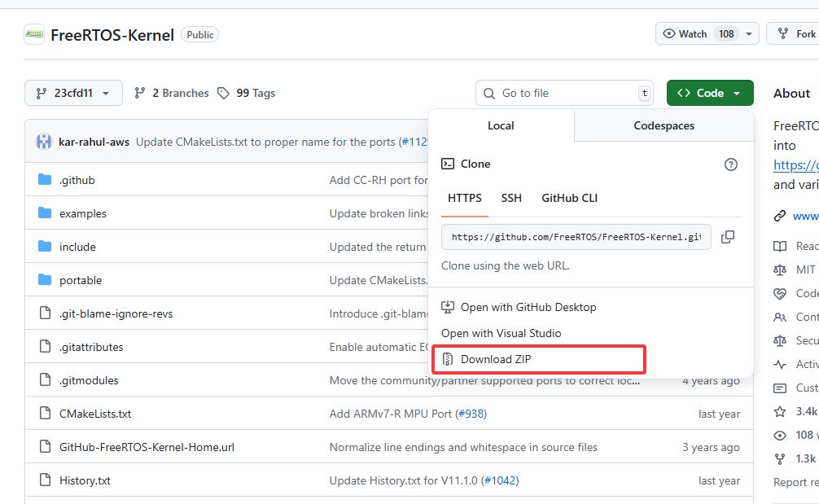Select the SSH clone method tab
The height and width of the screenshot is (504, 819).
(x=511, y=198)
